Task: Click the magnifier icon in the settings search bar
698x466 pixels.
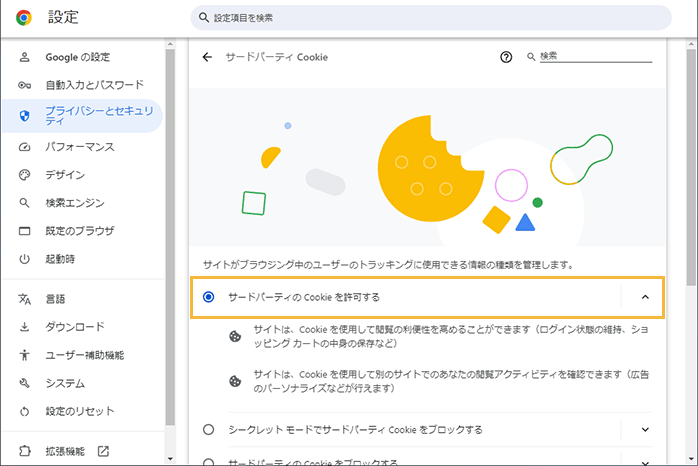Action: pos(204,18)
